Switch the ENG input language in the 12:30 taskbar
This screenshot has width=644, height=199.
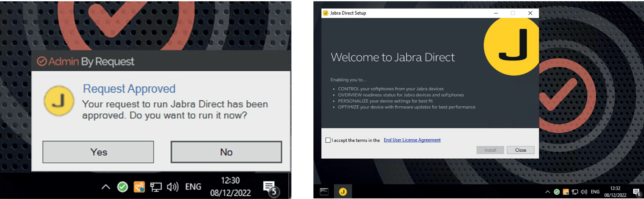[x=193, y=187]
